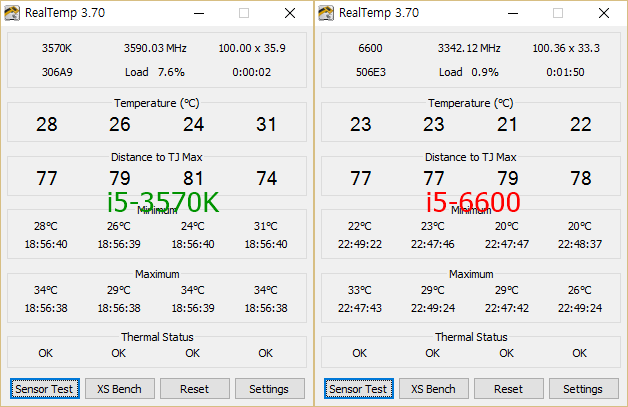Click minimum timestamp 22:47:46
Image resolution: width=628 pixels, height=407 pixels.
[433, 244]
